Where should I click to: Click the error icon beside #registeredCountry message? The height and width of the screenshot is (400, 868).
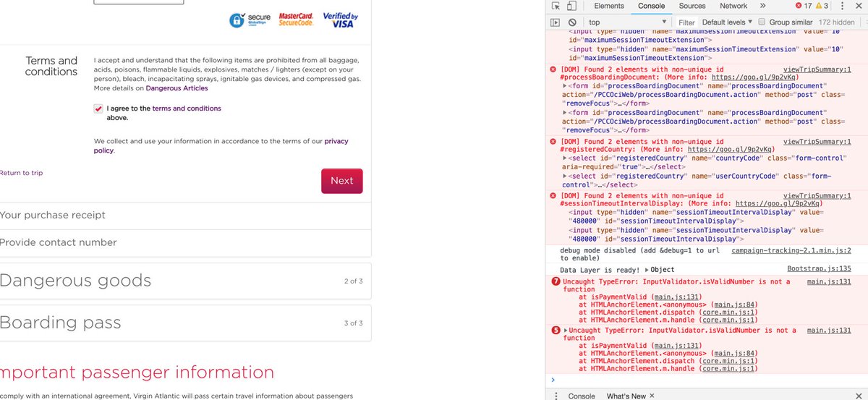[554, 142]
